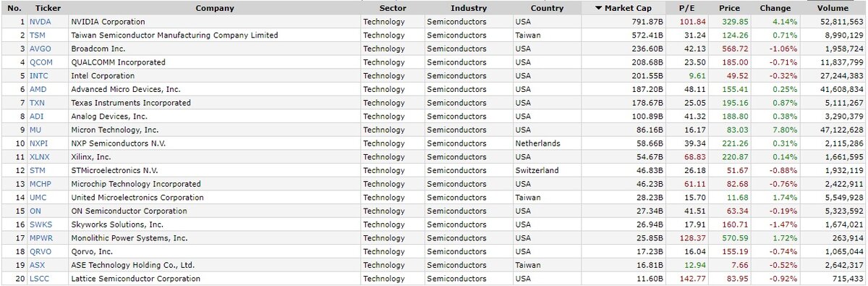Viewport: 868px width, 286px height.
Task: Select the QCOM ticker link
Action: (41, 62)
